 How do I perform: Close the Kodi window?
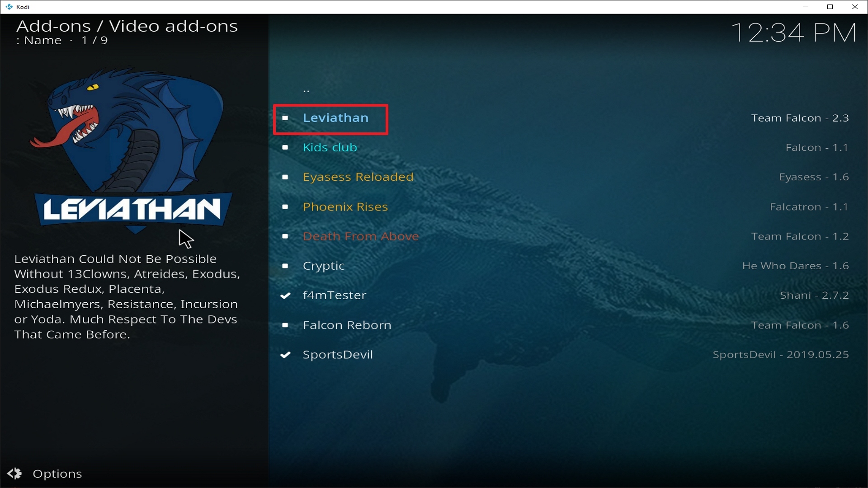click(855, 7)
